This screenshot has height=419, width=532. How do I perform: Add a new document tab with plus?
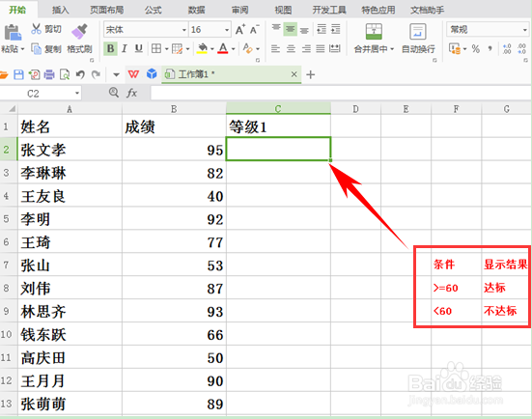tap(310, 74)
